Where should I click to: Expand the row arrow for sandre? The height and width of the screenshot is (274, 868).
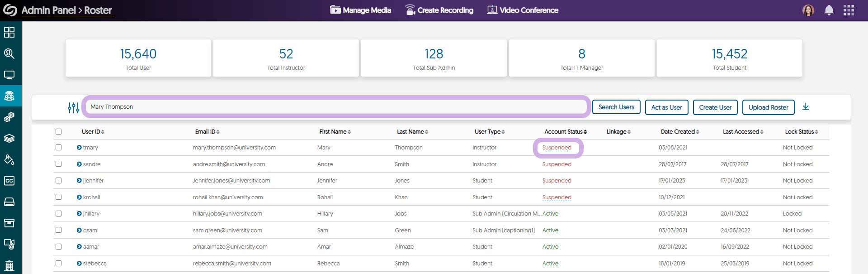(79, 164)
